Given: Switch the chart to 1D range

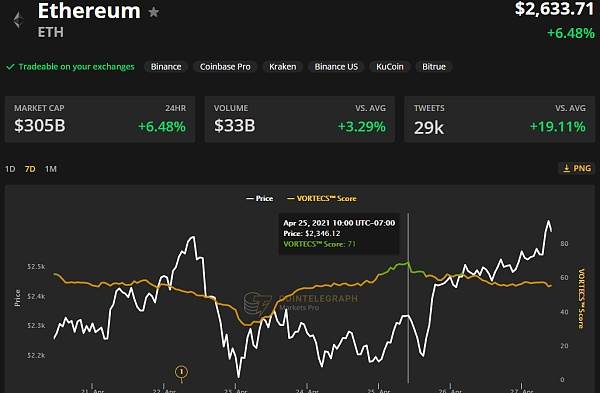Looking at the screenshot, I should coord(10,169).
